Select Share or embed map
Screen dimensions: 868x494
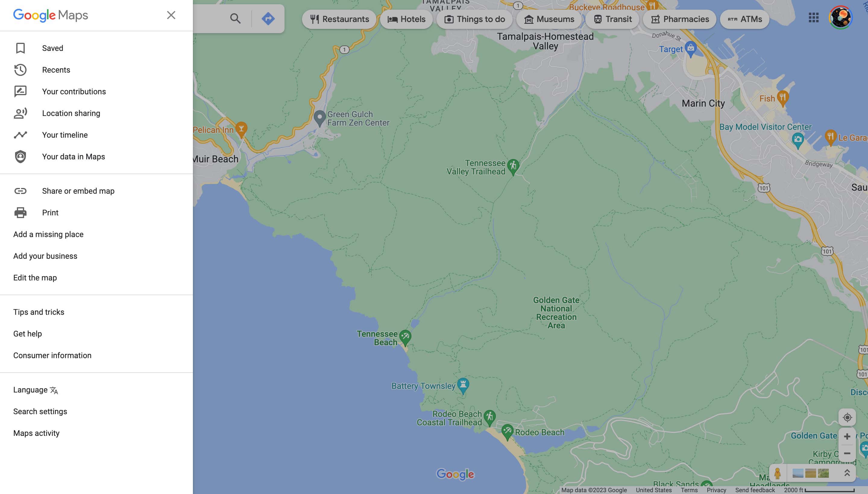(x=78, y=191)
